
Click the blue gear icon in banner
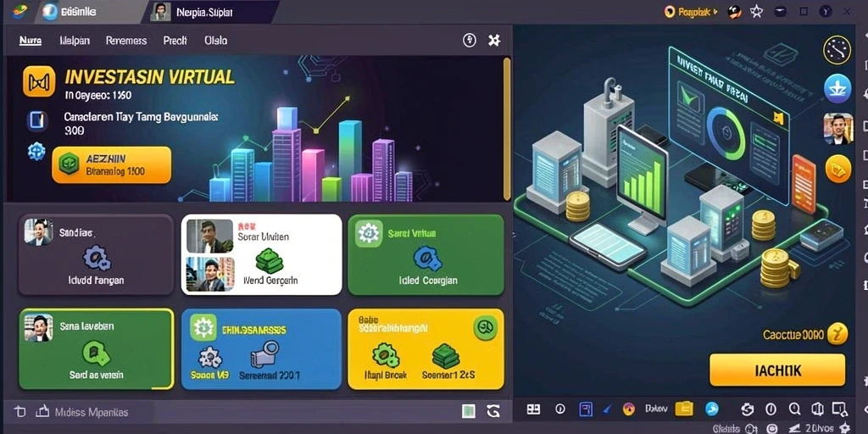pyautogui.click(x=36, y=151)
